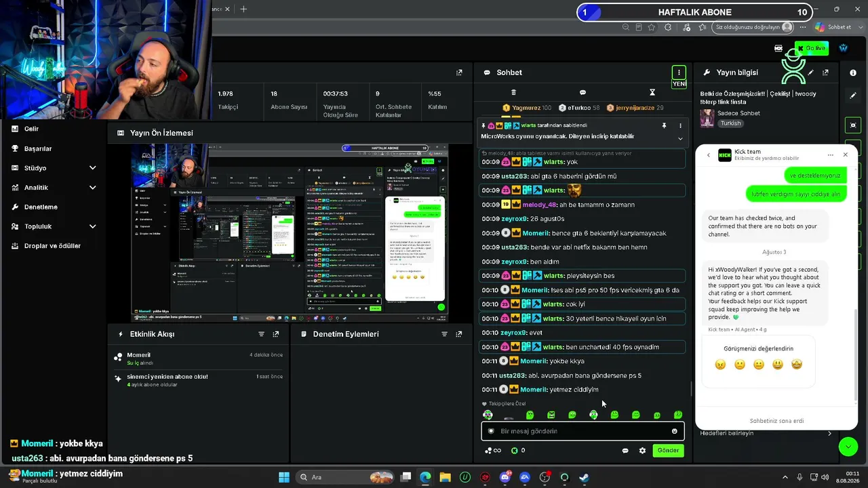Click the pencil icon on right rail
Screen dimensions: 868x488
tap(853, 96)
